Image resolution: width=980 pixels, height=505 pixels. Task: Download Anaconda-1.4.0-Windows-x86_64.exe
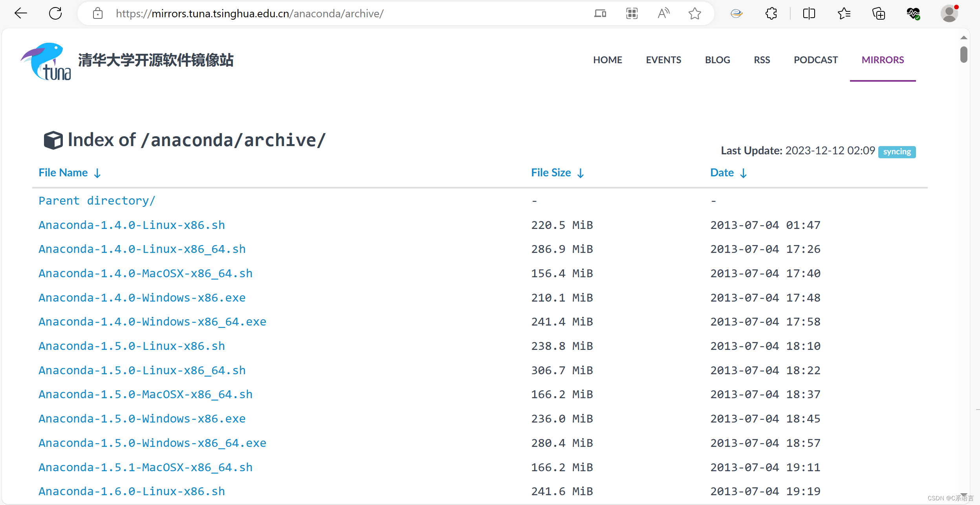(x=152, y=322)
